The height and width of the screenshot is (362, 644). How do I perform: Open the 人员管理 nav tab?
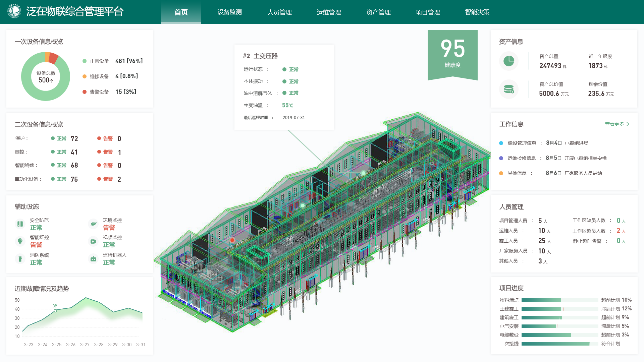pos(279,12)
